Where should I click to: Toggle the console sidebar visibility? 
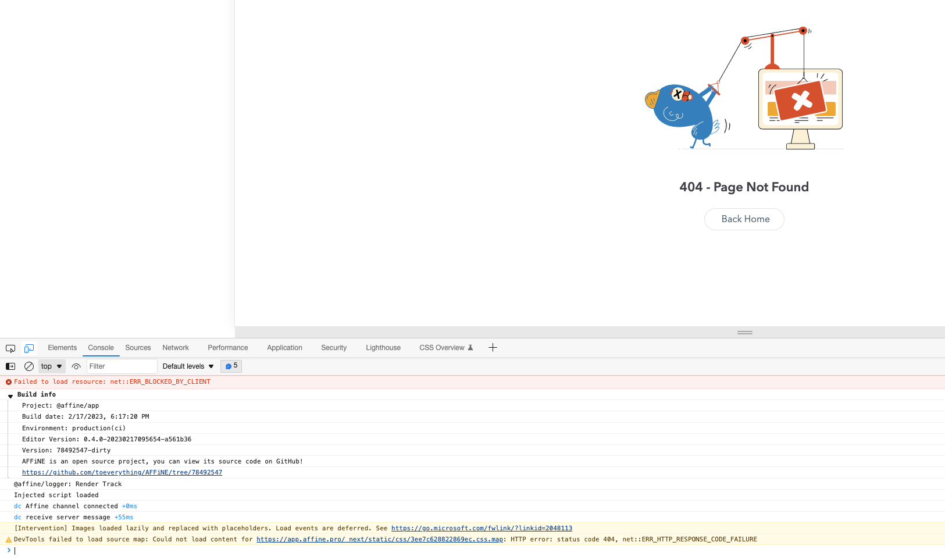pos(10,366)
